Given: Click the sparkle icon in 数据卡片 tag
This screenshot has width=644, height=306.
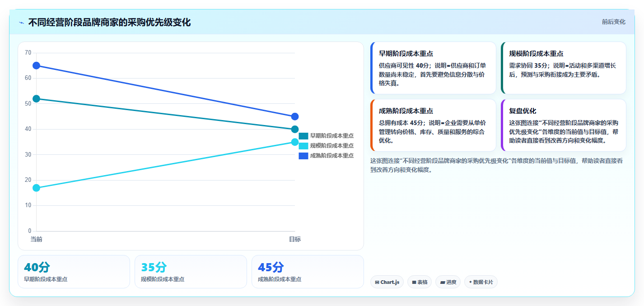Looking at the screenshot, I should (x=471, y=282).
